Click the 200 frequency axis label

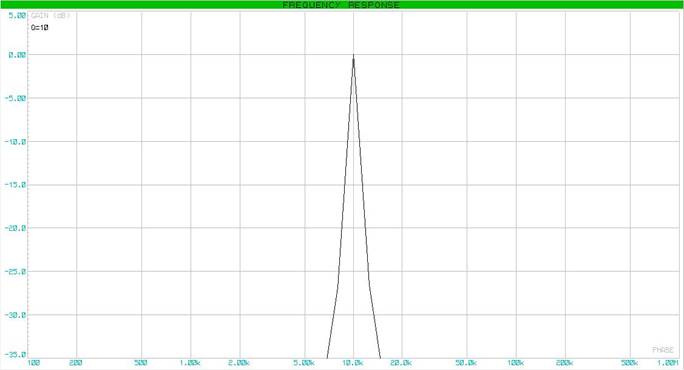click(x=76, y=363)
